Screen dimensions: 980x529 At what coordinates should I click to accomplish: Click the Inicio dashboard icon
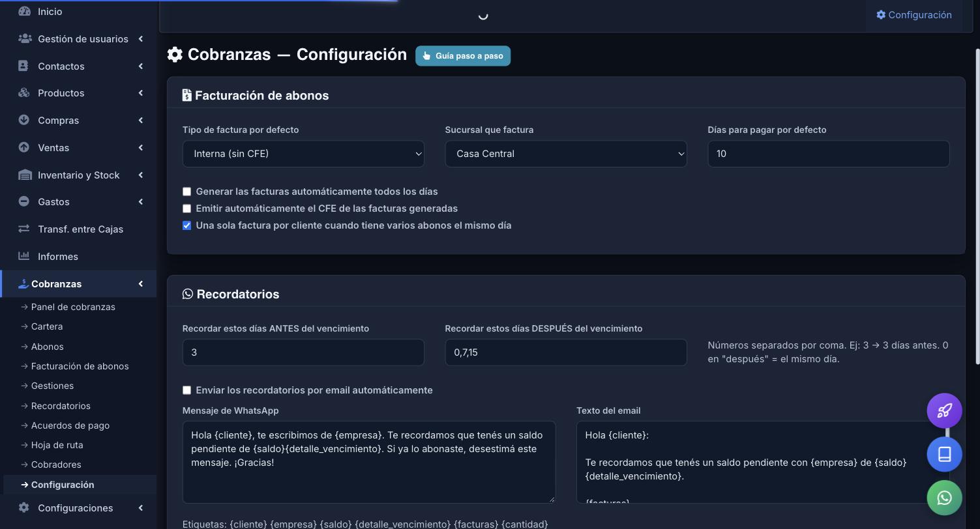click(x=24, y=12)
